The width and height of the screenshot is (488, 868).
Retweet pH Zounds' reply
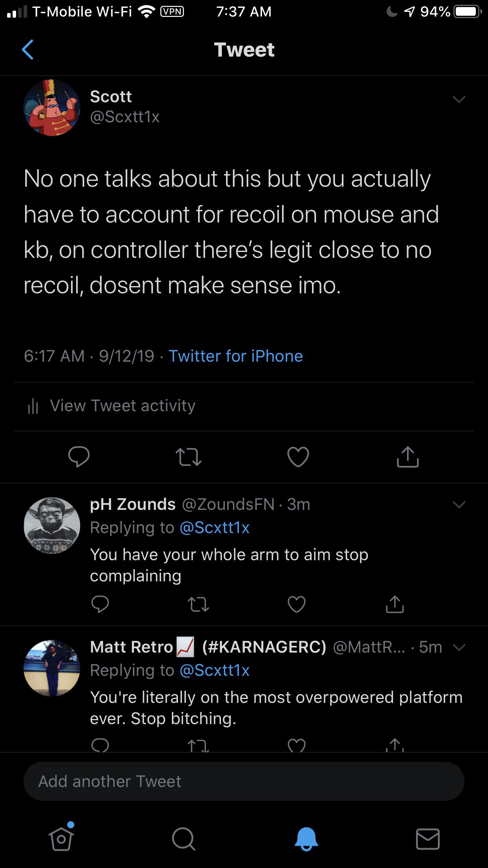pos(198,604)
